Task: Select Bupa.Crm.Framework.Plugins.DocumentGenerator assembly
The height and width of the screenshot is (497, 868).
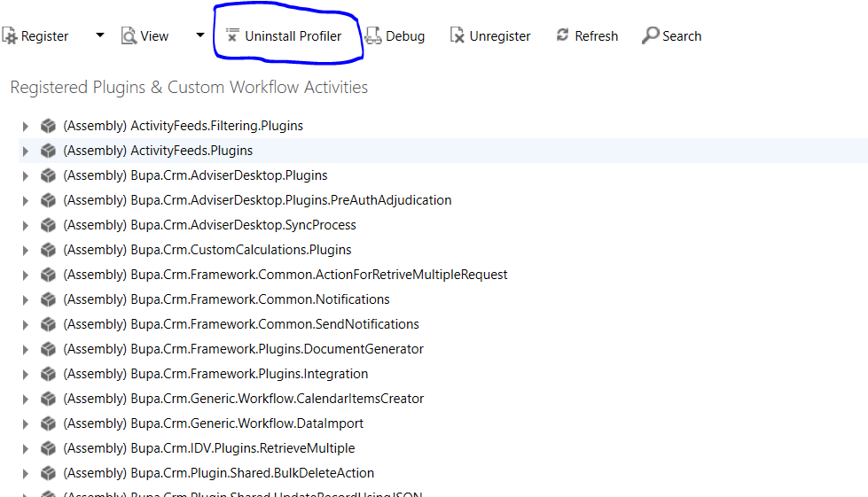Action: (243, 349)
